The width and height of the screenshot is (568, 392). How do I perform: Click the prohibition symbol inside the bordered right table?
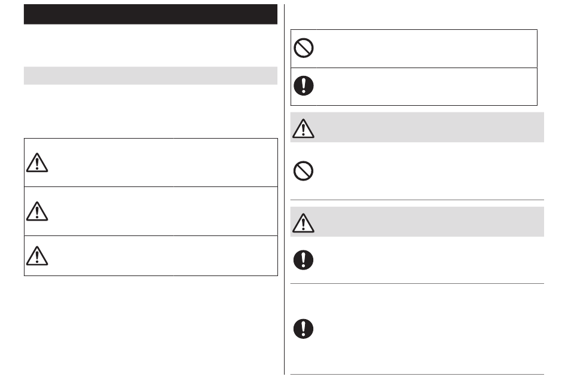click(304, 48)
